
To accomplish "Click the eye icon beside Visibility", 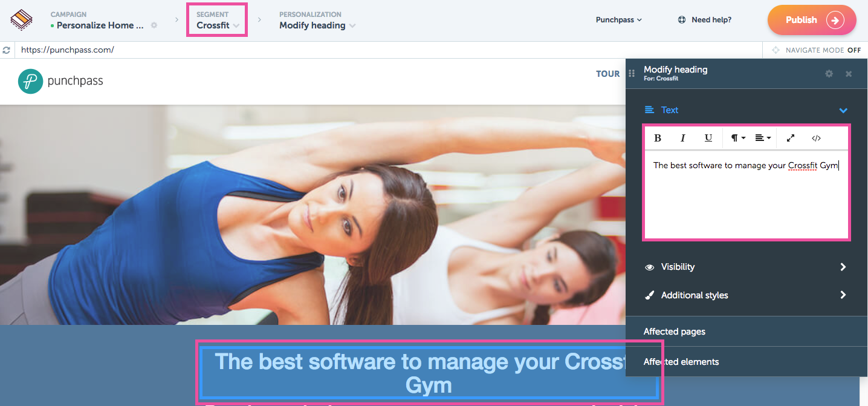I will coord(650,267).
